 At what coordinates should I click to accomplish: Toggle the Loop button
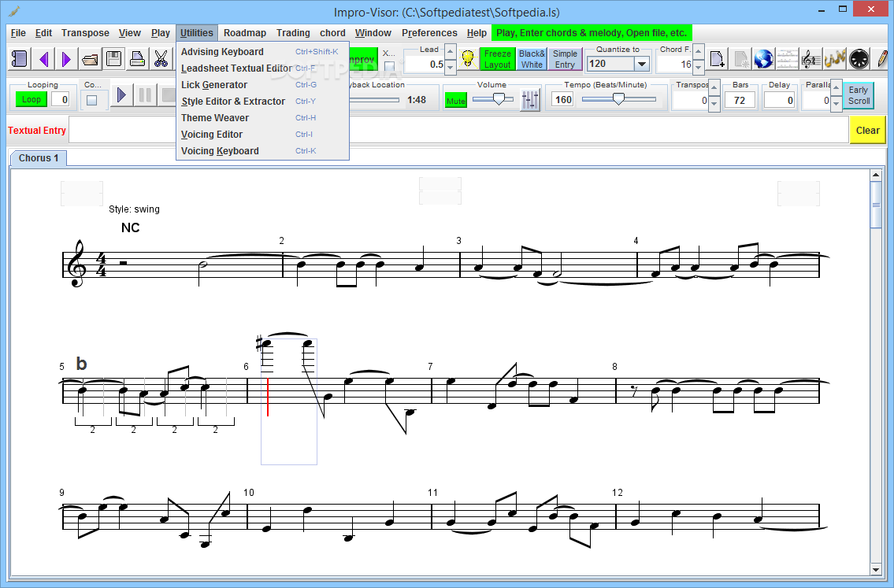31,99
